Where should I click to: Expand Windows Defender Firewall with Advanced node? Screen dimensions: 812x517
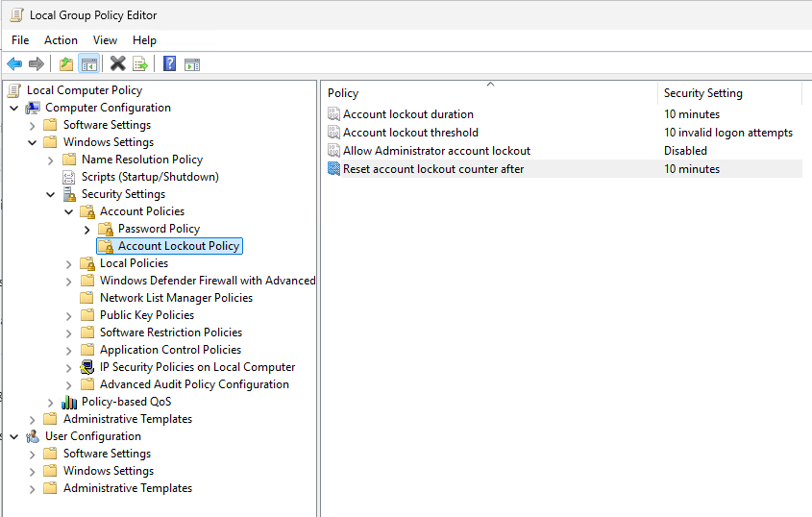pyautogui.click(x=68, y=282)
